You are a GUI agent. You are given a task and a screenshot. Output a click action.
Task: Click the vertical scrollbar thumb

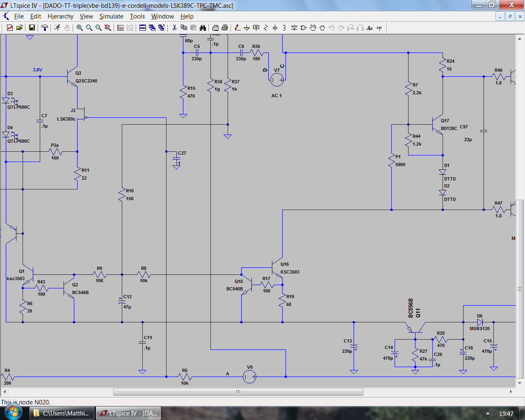pyautogui.click(x=520, y=289)
